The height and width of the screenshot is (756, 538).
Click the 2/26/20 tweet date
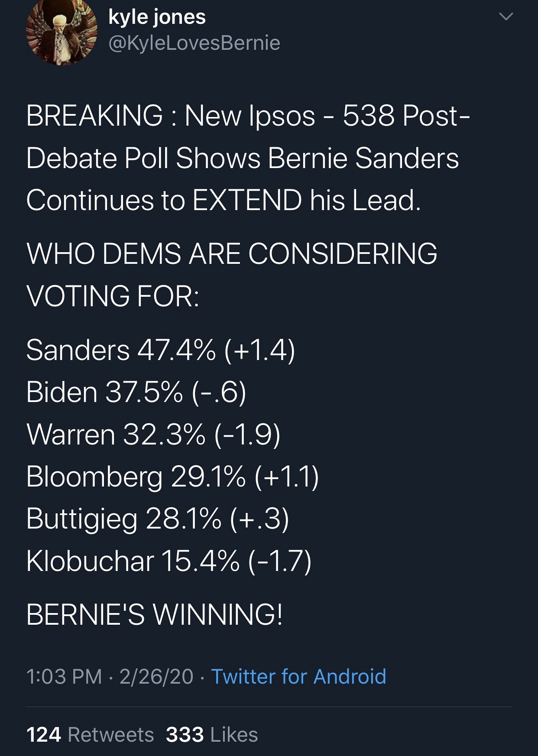[156, 677]
